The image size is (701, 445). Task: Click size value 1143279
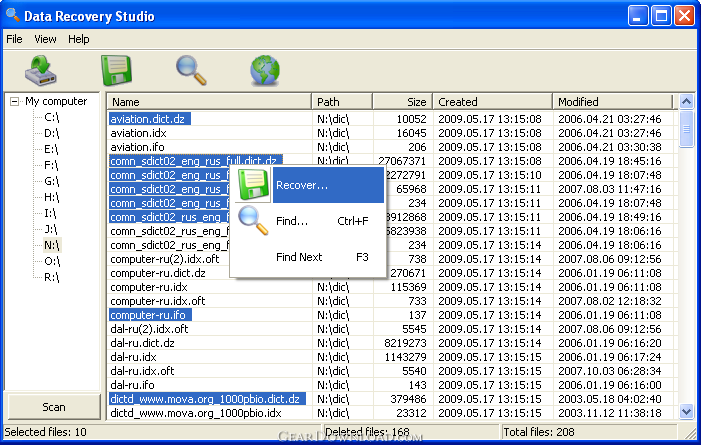405,357
